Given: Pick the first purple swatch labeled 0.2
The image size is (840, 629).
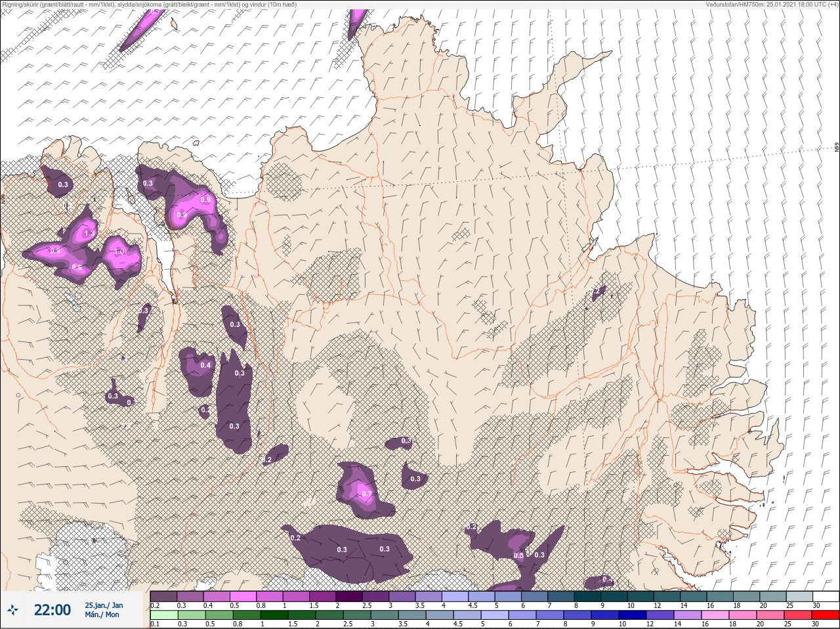Looking at the screenshot, I should pyautogui.click(x=163, y=596).
